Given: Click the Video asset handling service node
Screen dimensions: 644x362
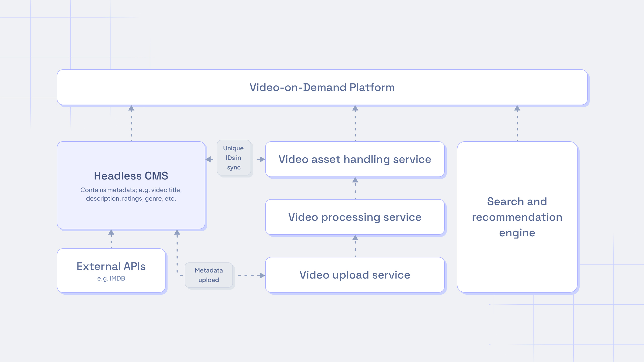Looking at the screenshot, I should 354,159.
